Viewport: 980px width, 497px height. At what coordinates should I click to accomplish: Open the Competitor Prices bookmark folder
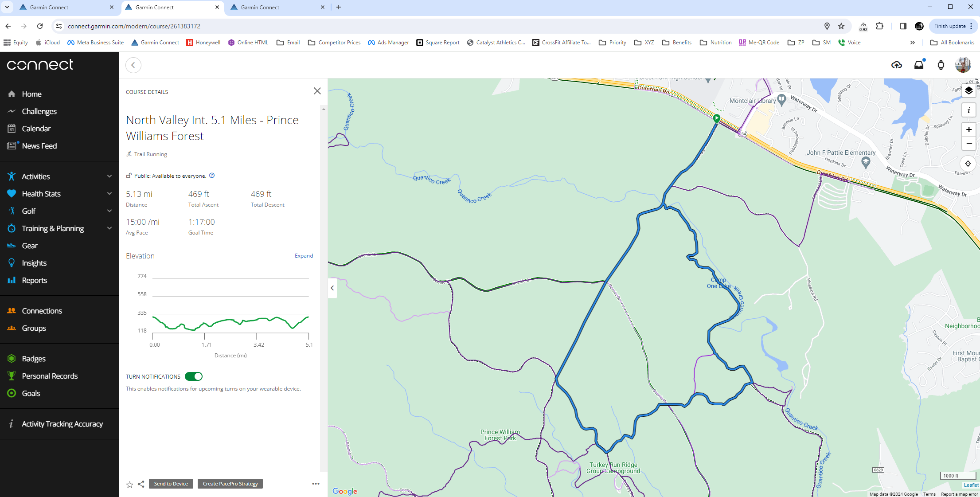(x=334, y=43)
